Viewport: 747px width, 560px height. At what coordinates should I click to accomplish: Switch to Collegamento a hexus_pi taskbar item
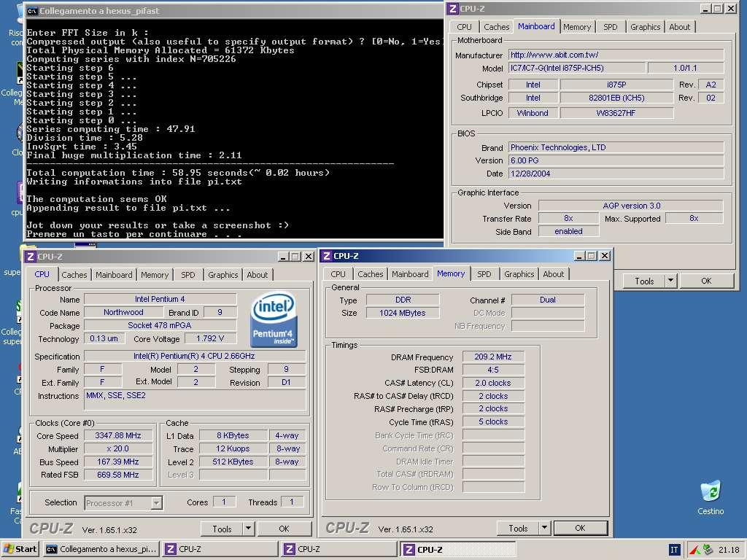(101, 549)
